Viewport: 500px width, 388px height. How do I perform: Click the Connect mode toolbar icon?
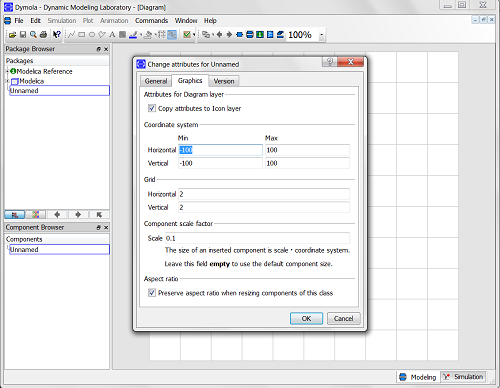pos(172,35)
